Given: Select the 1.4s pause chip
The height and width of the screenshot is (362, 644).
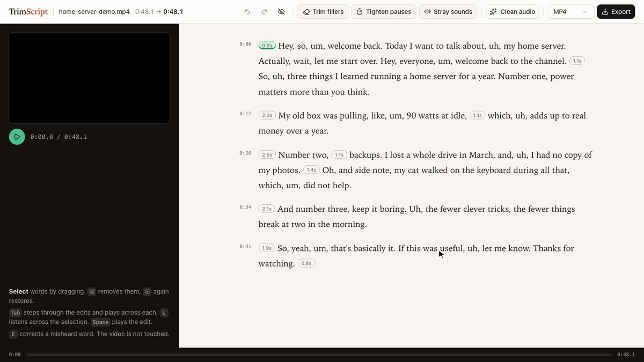Looking at the screenshot, I should pos(311,170).
